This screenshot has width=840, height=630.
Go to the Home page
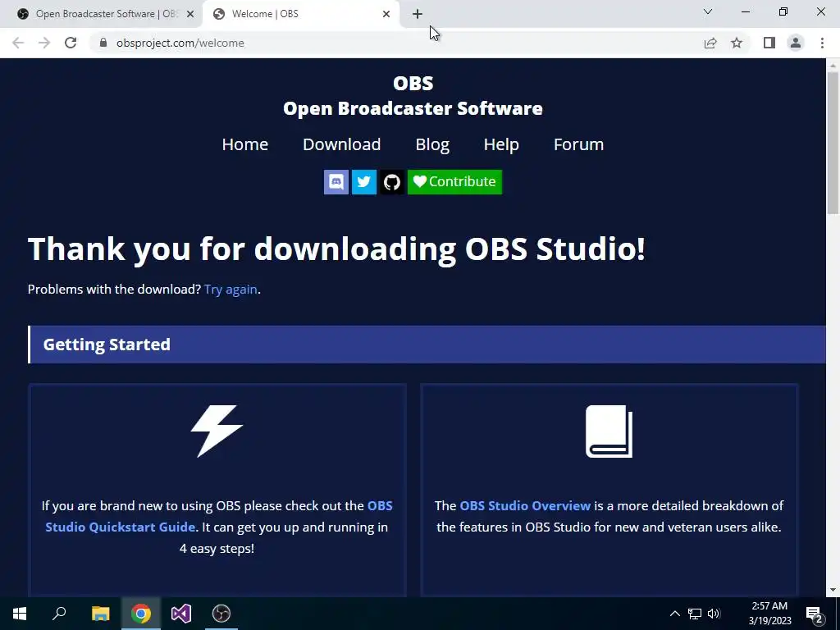pos(244,144)
